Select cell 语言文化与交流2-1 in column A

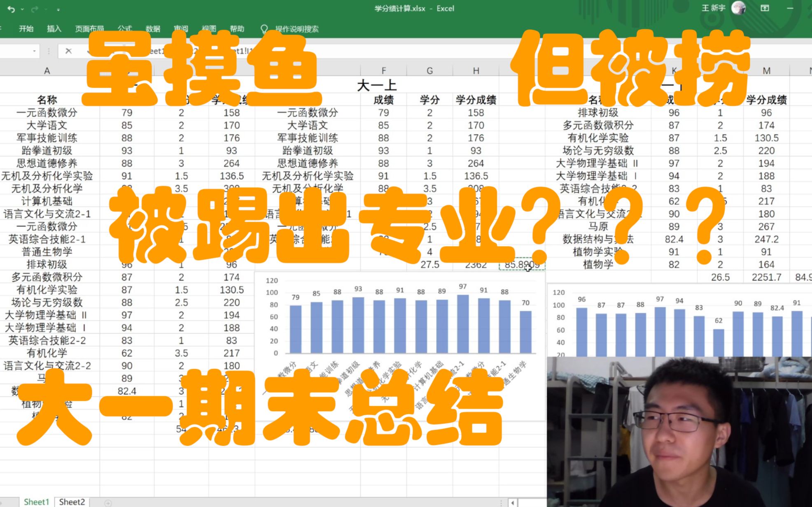pyautogui.click(x=47, y=214)
